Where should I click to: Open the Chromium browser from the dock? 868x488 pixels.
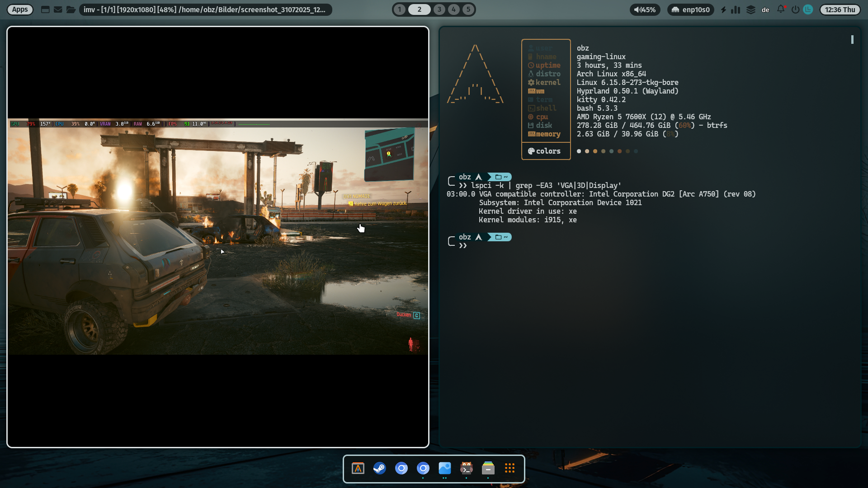point(401,469)
